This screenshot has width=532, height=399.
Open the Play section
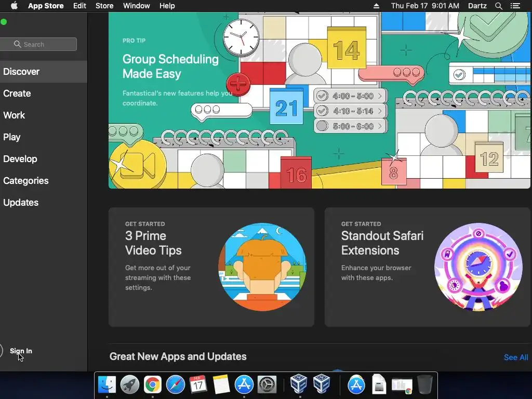(44, 137)
